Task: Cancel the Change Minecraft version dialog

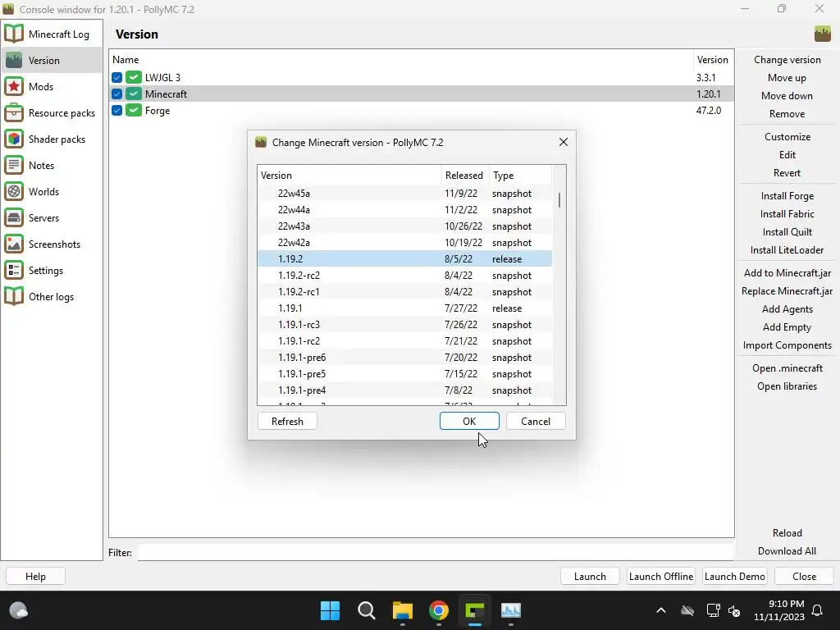Action: pos(536,421)
